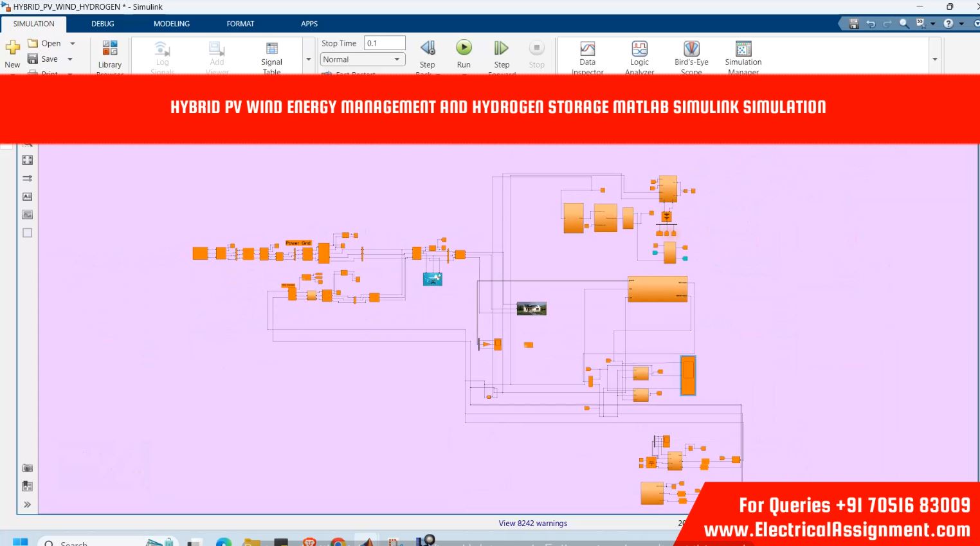Viewport: 980px width, 546px height.
Task: Open the Data Inspector
Action: click(587, 54)
